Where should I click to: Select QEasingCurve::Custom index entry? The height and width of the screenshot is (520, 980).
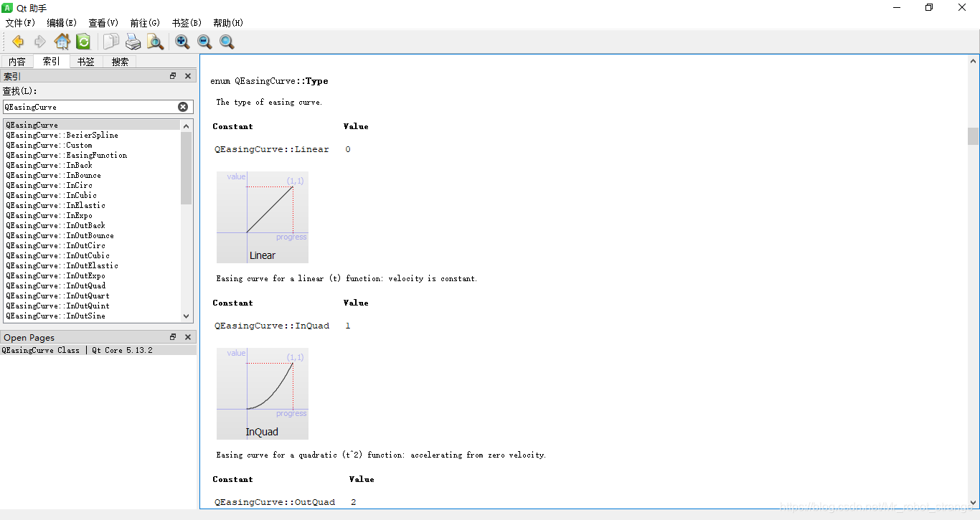tap(93, 145)
